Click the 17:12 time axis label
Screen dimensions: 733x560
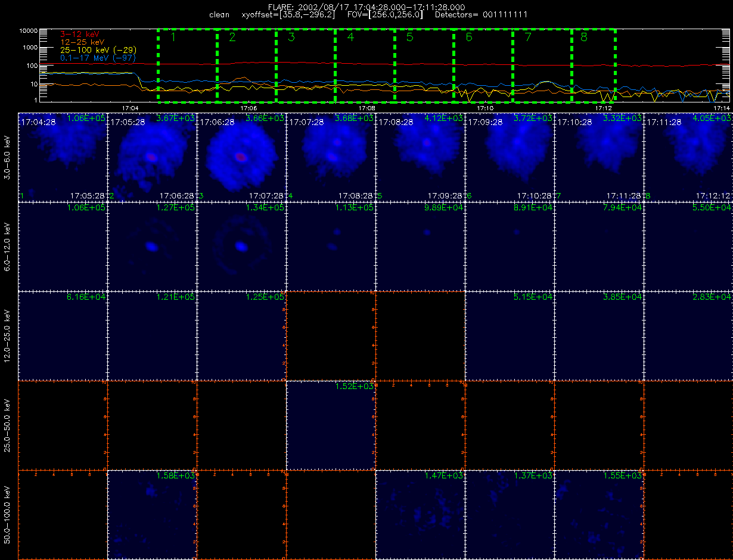[x=604, y=108]
